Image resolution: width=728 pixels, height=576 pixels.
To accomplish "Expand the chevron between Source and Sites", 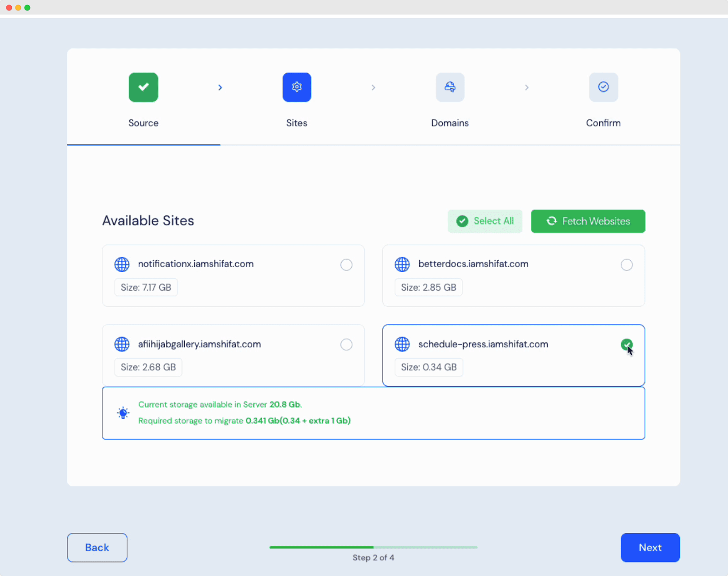I will coord(220,87).
